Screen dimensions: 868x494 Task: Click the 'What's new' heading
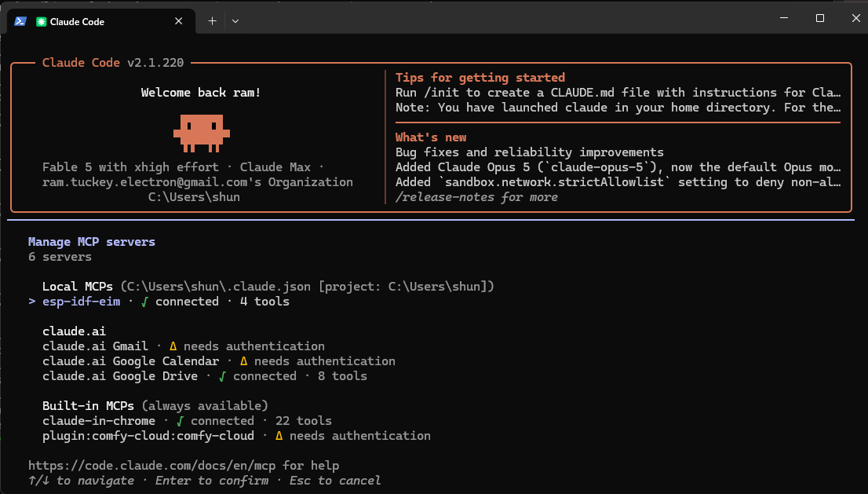click(431, 137)
